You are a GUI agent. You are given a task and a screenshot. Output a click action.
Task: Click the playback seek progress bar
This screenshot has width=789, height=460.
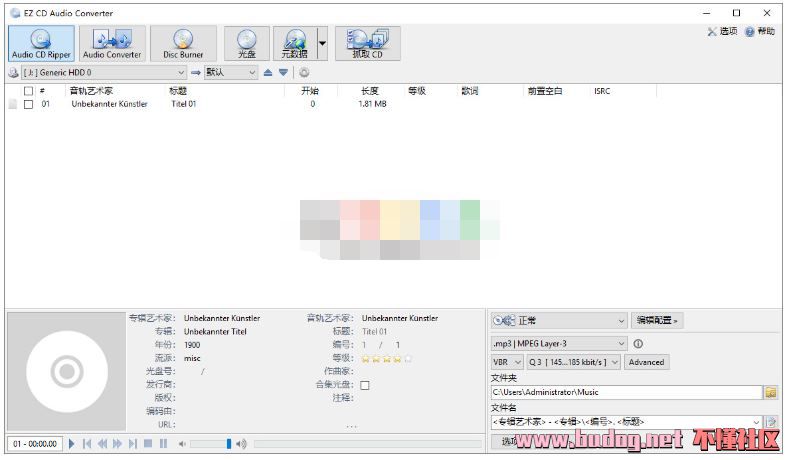368,444
